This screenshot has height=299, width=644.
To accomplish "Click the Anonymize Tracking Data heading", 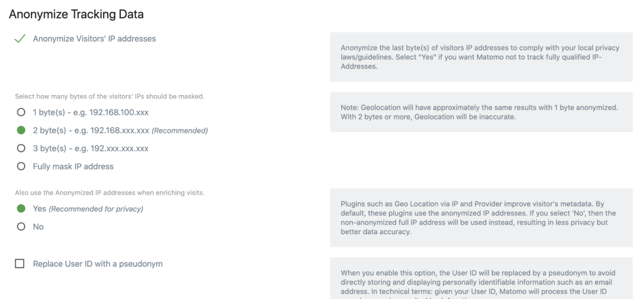I will (x=76, y=13).
